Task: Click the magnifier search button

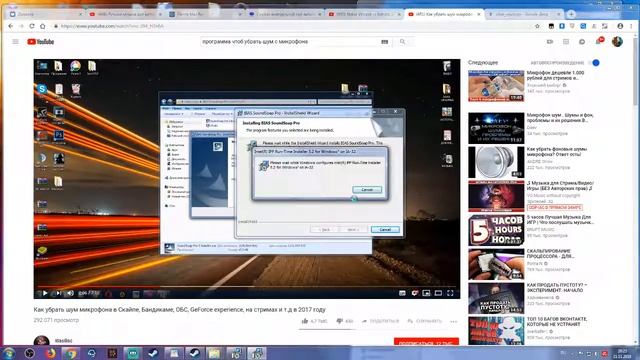Action: [402, 42]
